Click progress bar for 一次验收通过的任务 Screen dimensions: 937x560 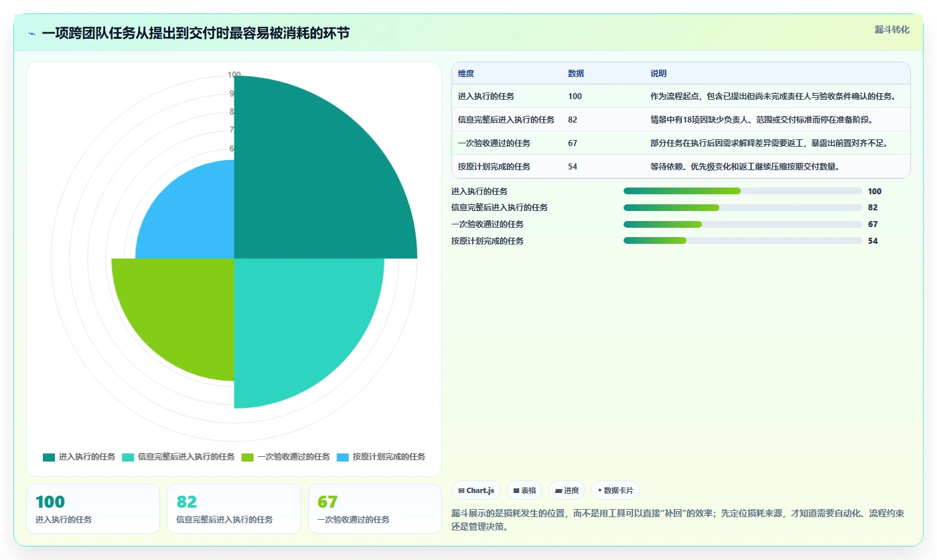743,224
